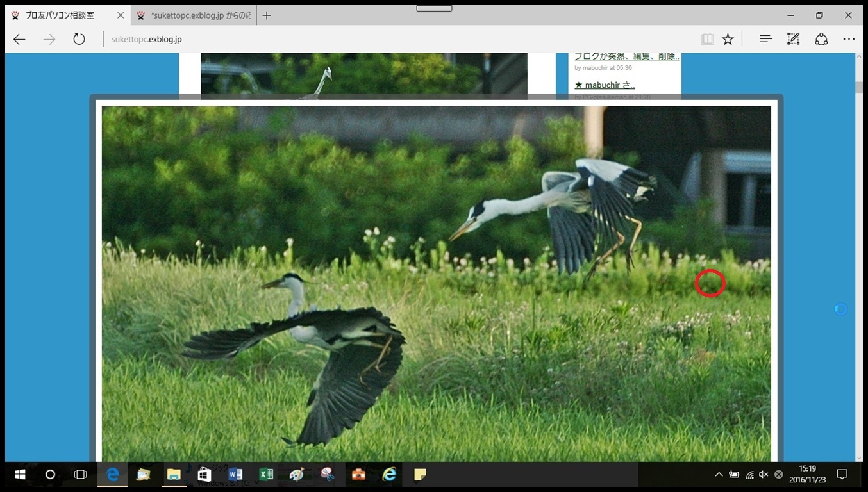Open the taskbar icon next to Edge

point(143,475)
